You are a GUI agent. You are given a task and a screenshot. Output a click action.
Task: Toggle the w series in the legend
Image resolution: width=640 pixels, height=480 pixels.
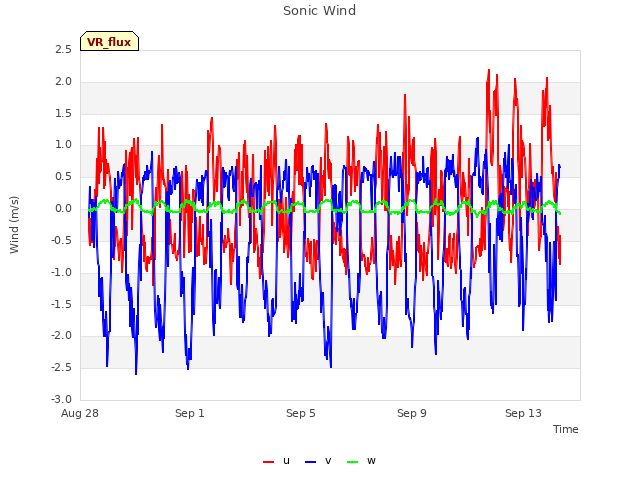(x=361, y=461)
